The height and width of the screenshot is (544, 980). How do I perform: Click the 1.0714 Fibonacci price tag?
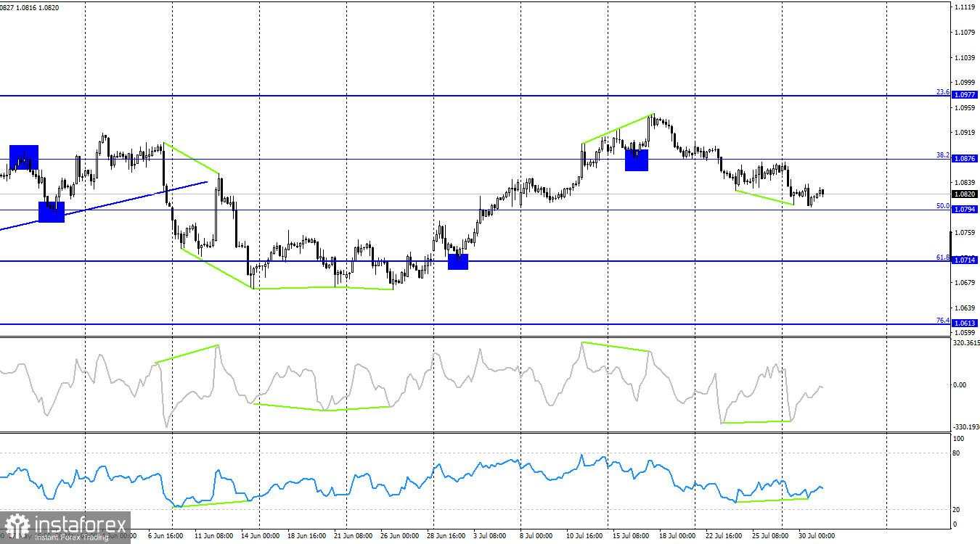click(x=965, y=260)
